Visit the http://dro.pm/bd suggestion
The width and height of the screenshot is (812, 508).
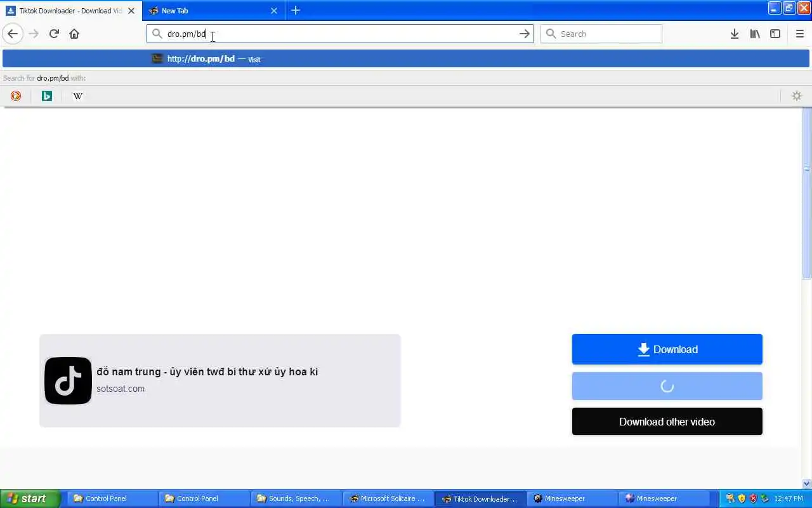click(406, 58)
